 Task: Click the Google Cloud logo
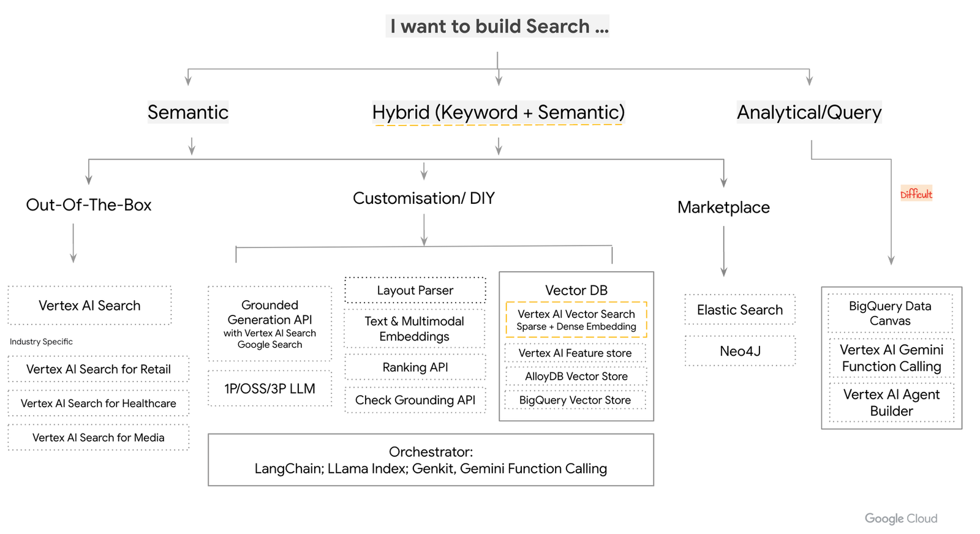pos(901,519)
